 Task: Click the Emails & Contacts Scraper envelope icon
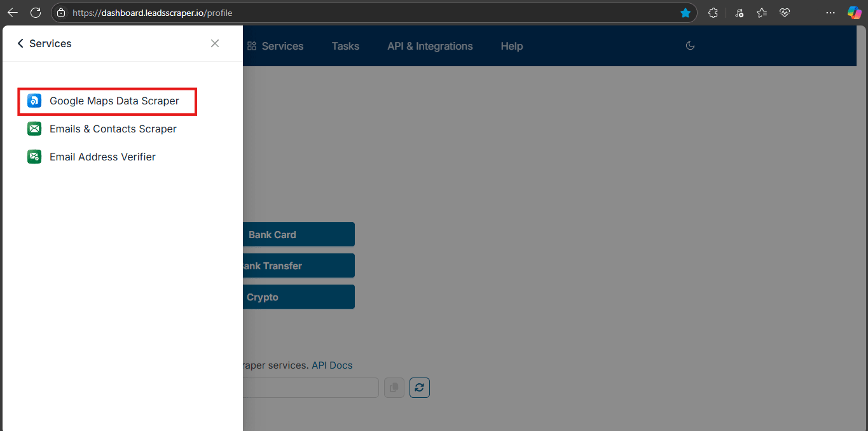[34, 129]
